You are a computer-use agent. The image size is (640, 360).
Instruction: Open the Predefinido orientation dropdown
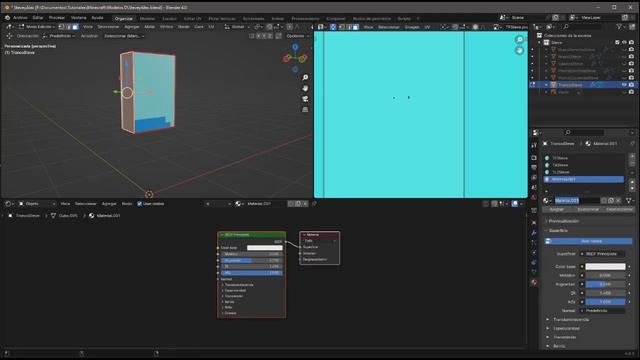point(59,36)
